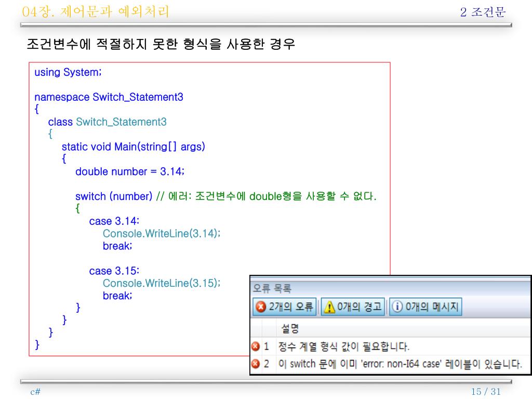This screenshot has height=399, width=532.
Task: Toggle the 2개의 오류 errors filter button
Action: tap(284, 307)
